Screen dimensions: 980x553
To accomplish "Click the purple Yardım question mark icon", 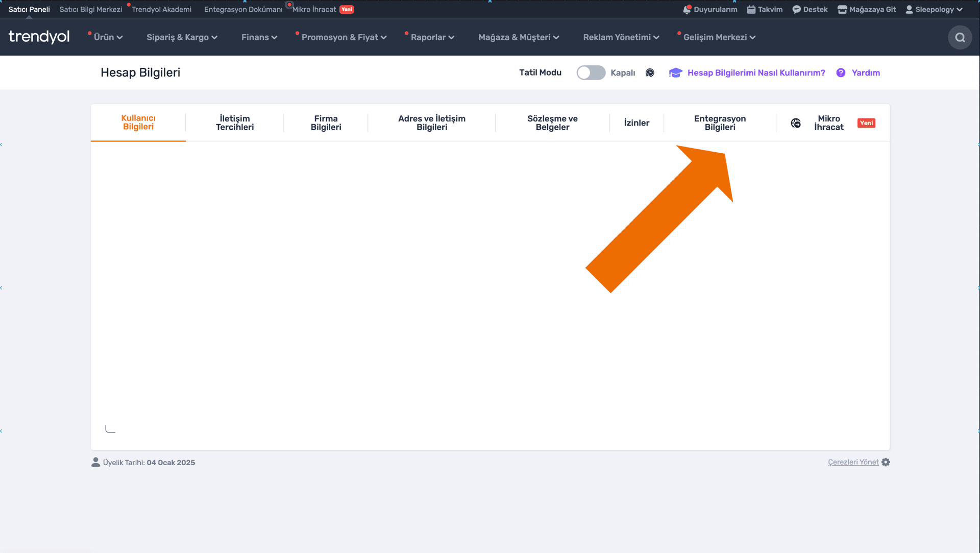I will click(841, 73).
